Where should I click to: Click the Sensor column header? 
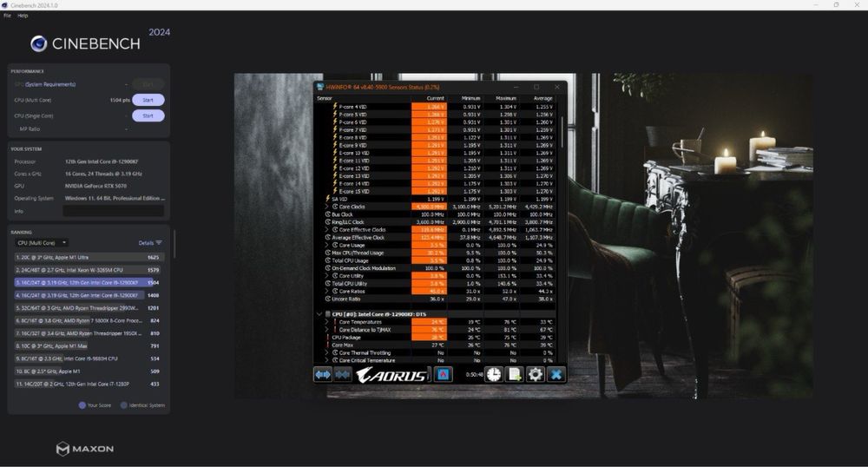coord(325,98)
